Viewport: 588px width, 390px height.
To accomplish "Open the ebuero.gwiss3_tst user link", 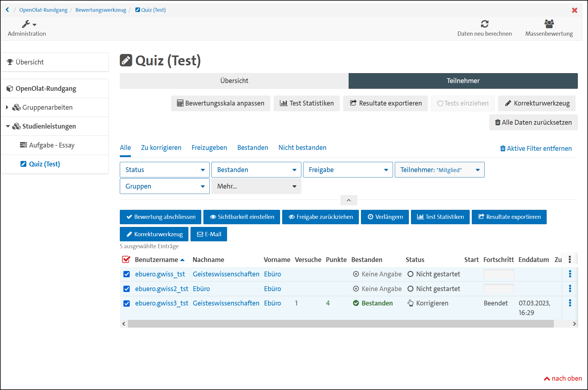I will 161,303.
